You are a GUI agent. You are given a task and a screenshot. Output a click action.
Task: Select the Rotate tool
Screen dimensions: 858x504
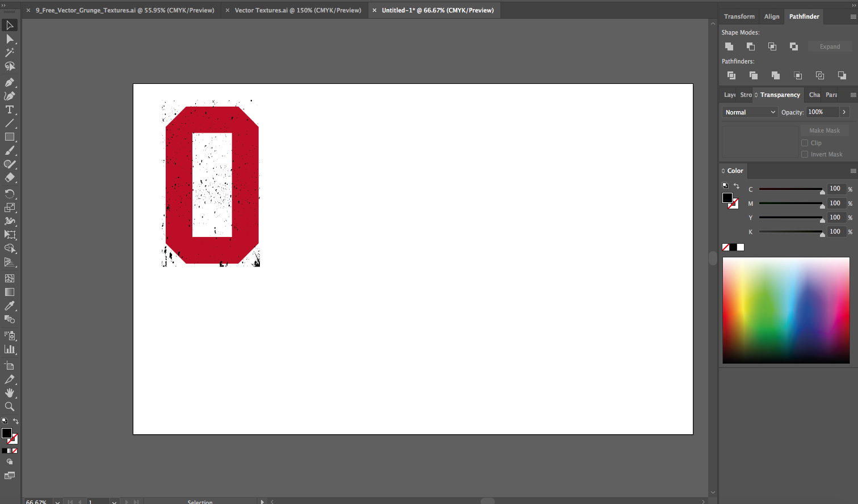(x=10, y=194)
